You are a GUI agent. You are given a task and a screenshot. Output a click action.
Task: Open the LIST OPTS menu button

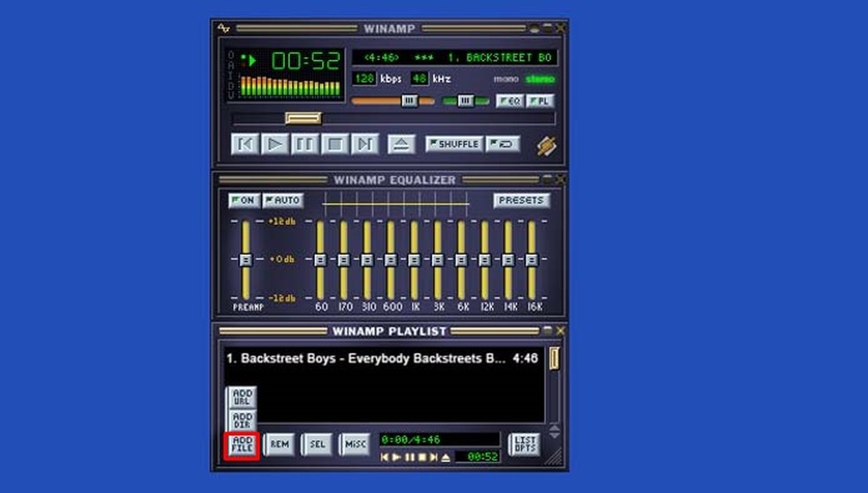pos(524,444)
